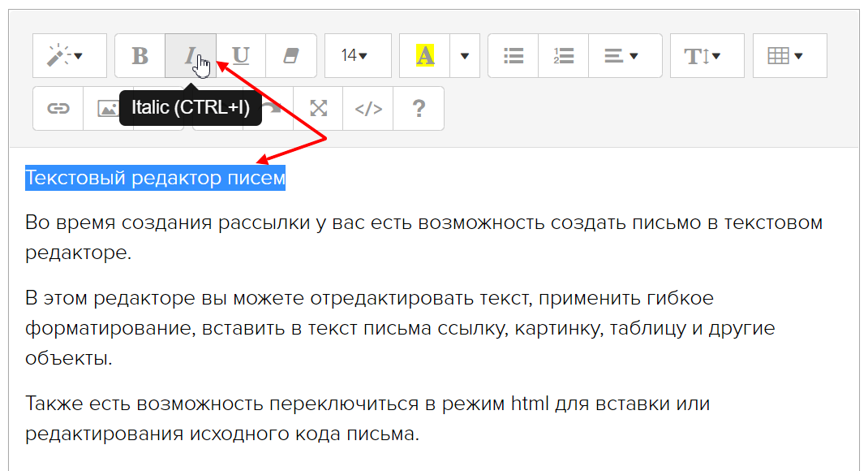
Task: Open the font size 14 dropdown
Action: [358, 56]
